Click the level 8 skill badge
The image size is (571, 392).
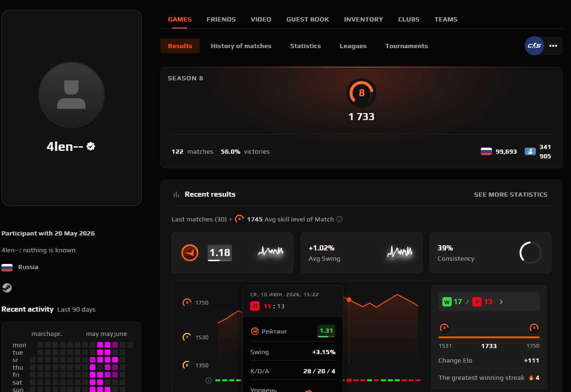[361, 93]
